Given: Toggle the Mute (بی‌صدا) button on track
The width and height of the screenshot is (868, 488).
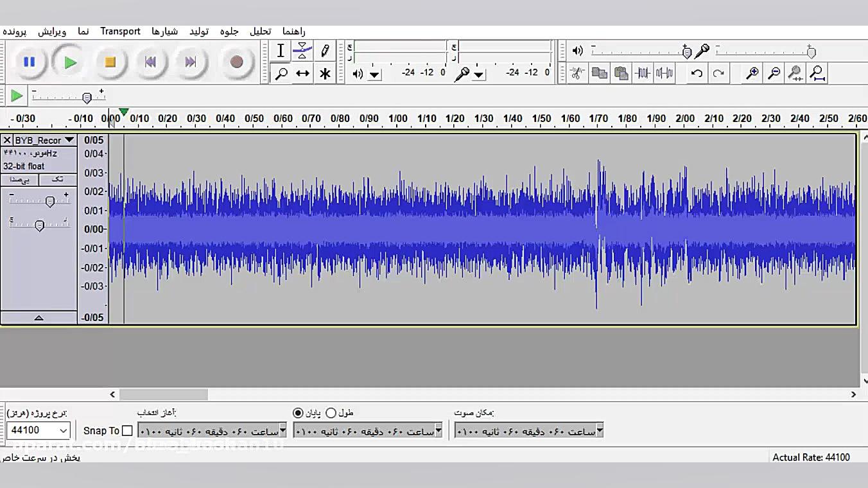Looking at the screenshot, I should [19, 180].
